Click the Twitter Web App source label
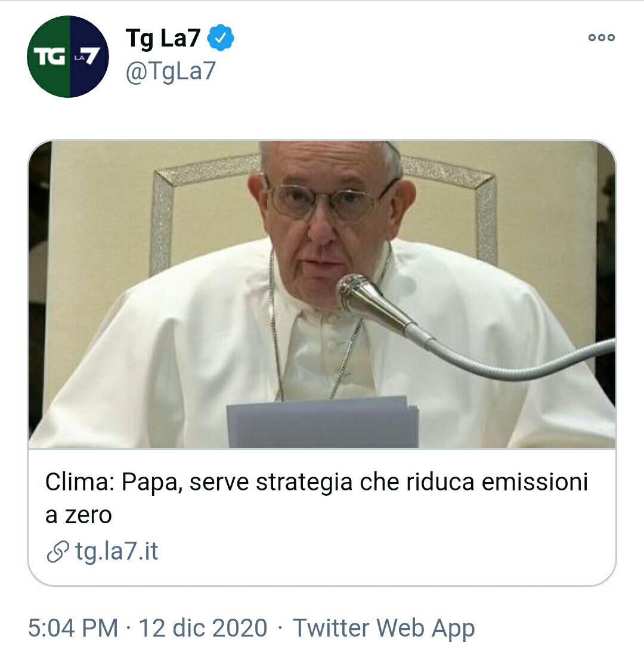Viewport: 644px width, 667px height. 383,628
